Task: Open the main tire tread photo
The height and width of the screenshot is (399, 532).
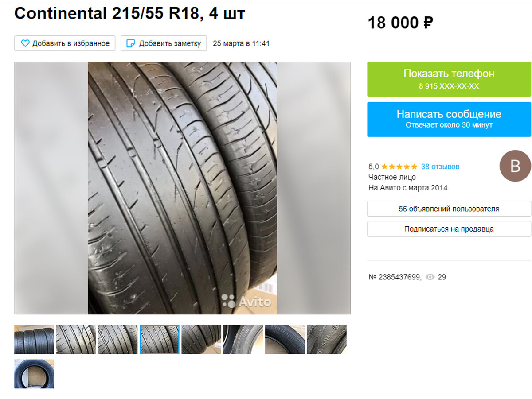Action: tap(182, 188)
